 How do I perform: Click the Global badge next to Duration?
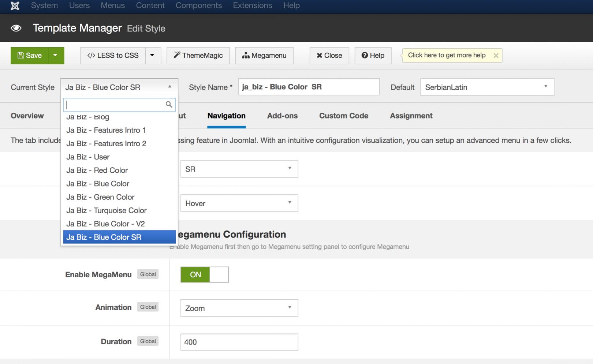pos(148,341)
